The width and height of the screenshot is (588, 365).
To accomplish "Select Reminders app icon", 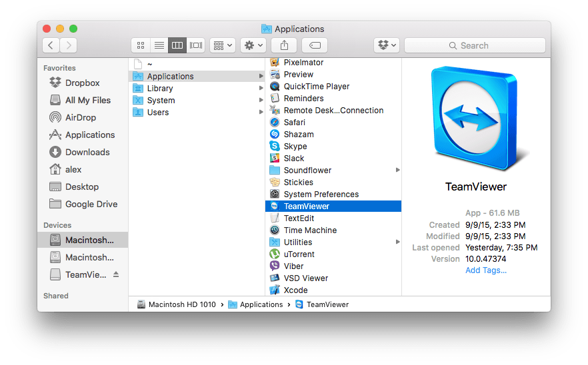I will (x=275, y=98).
